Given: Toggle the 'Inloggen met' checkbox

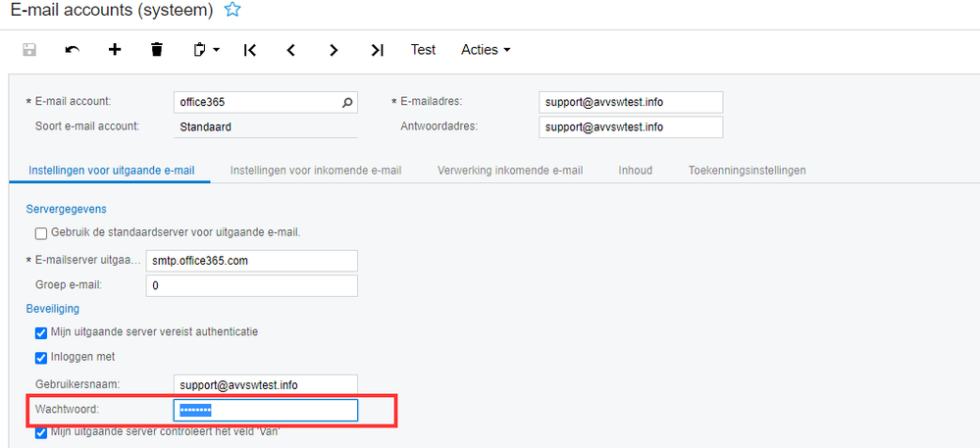Looking at the screenshot, I should point(41,357).
